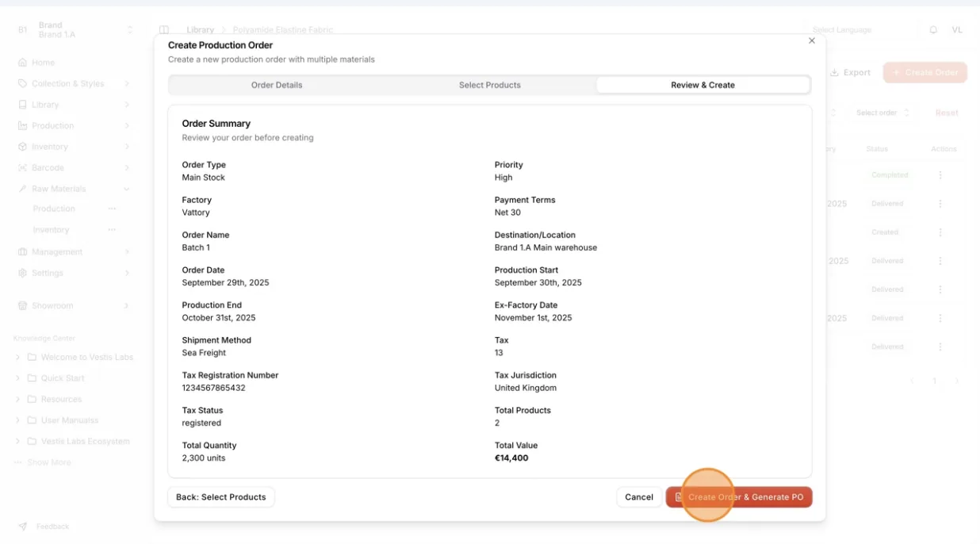The image size is (980, 544).
Task: Click the Production sidebar icon
Action: click(x=22, y=125)
